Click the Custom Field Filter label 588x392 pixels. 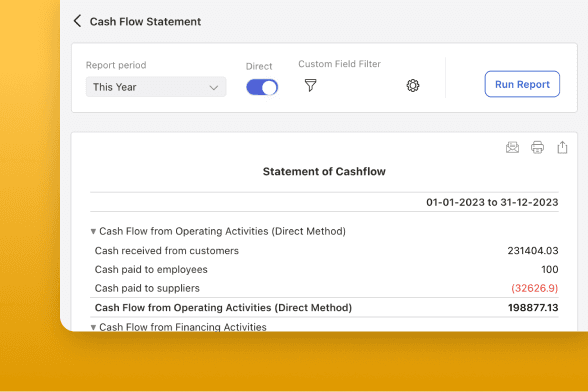tap(339, 64)
